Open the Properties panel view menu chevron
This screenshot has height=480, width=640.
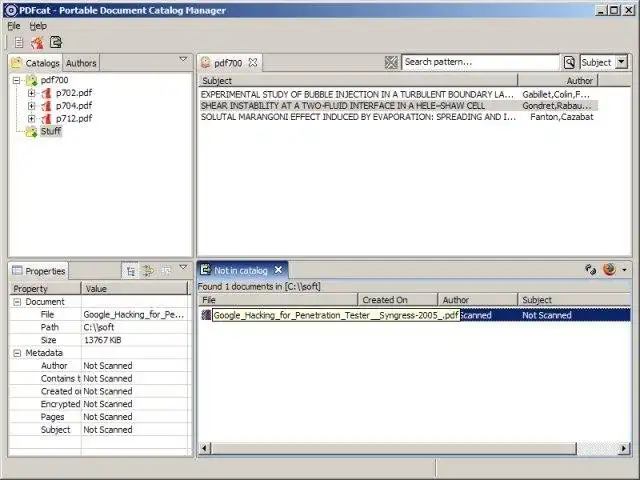tap(183, 267)
